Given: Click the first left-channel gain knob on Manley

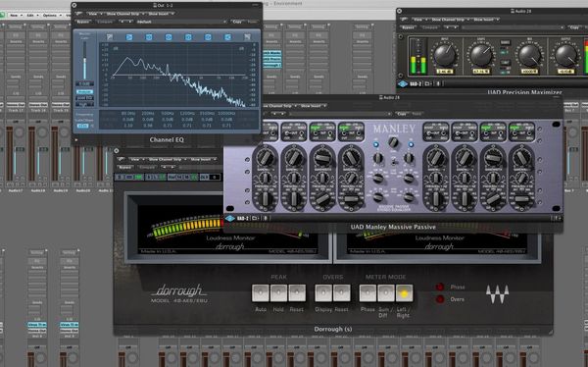Looking at the screenshot, I should pos(266,158).
